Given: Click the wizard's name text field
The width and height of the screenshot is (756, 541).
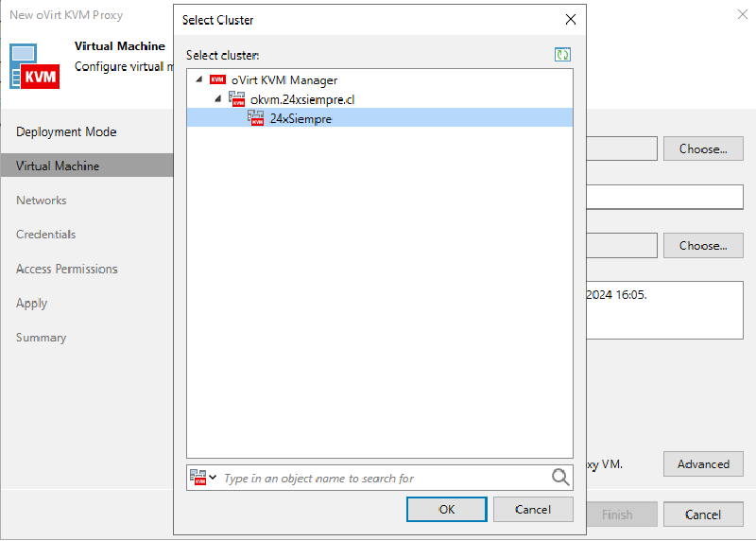Looking at the screenshot, I should (665, 197).
